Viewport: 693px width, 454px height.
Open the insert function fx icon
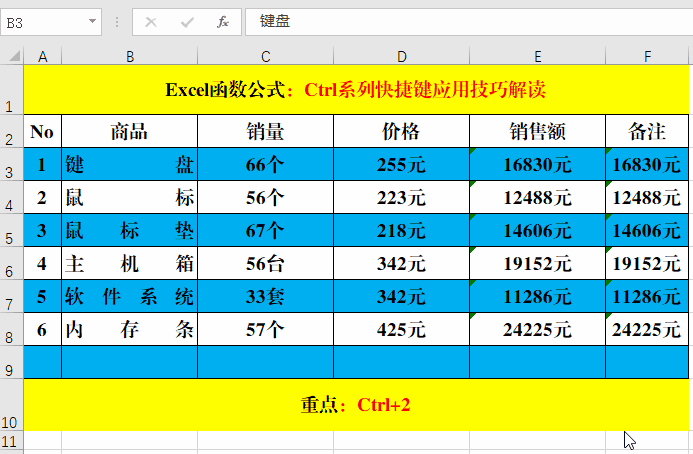[223, 22]
